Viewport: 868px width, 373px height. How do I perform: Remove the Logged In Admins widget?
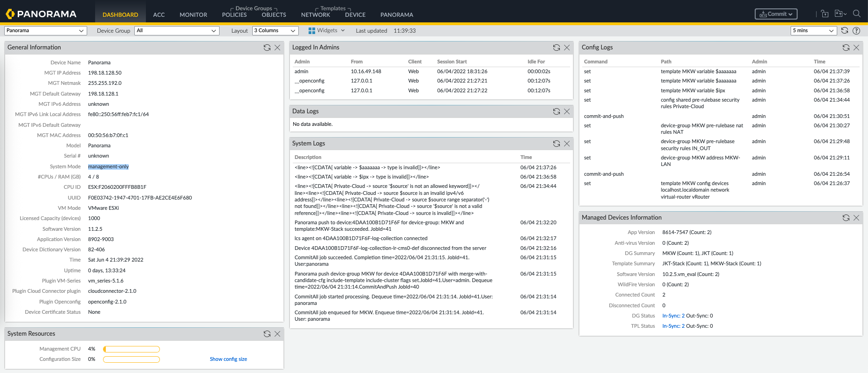(567, 48)
